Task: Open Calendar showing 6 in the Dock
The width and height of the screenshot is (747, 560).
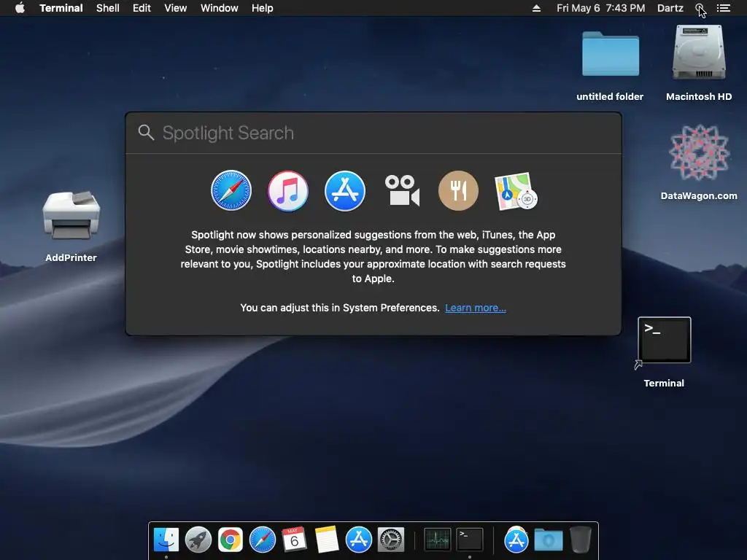Action: coord(294,540)
